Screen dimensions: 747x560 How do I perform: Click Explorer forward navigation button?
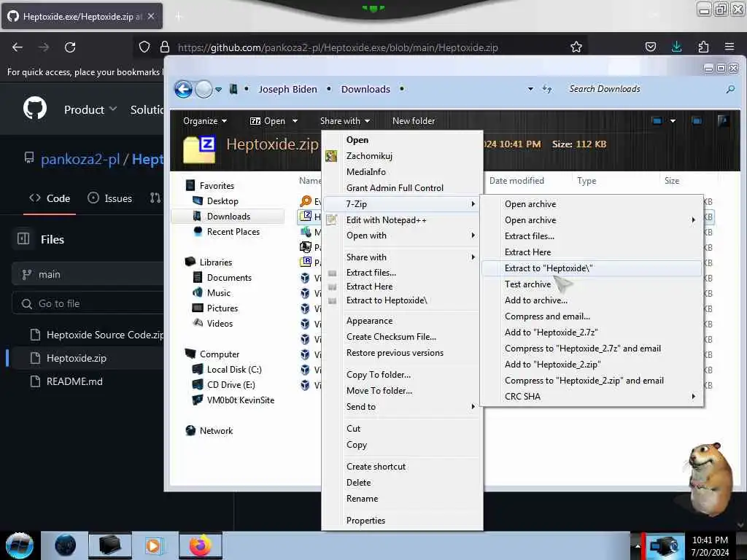[204, 89]
